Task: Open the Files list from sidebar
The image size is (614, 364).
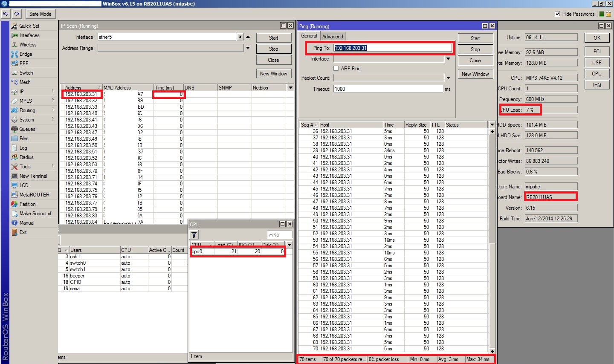Action: click(24, 139)
